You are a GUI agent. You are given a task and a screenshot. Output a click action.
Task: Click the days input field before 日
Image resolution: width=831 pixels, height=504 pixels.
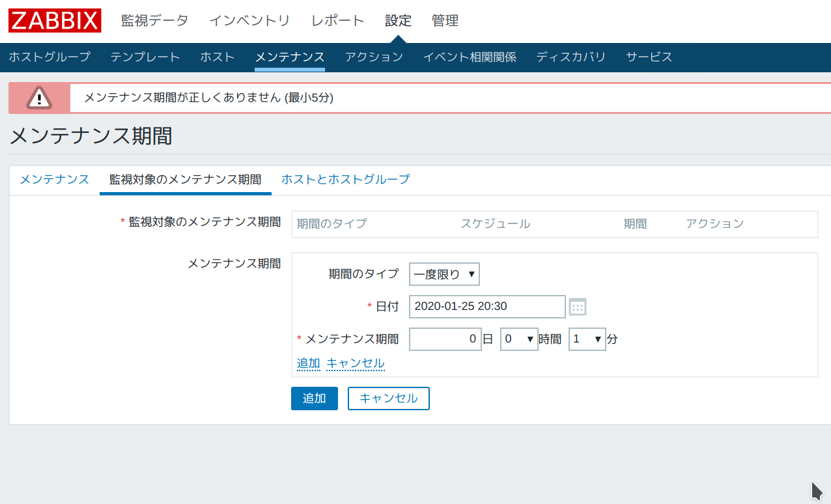click(x=445, y=339)
